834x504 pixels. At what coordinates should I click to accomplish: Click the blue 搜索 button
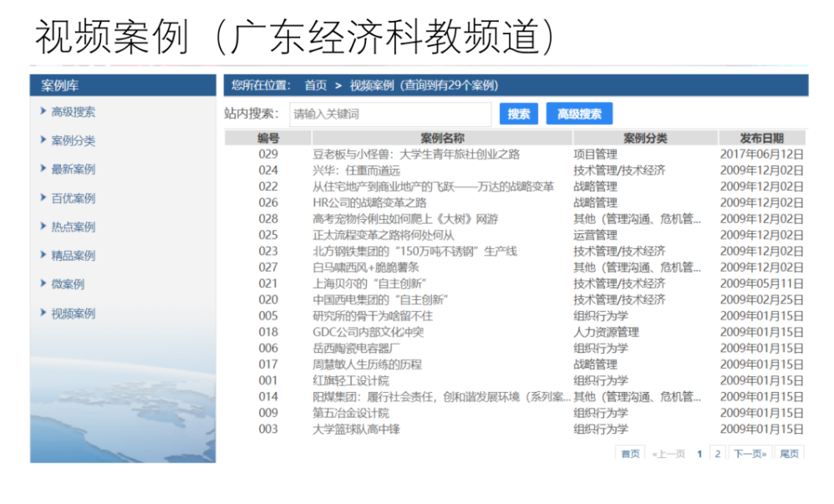pos(519,114)
